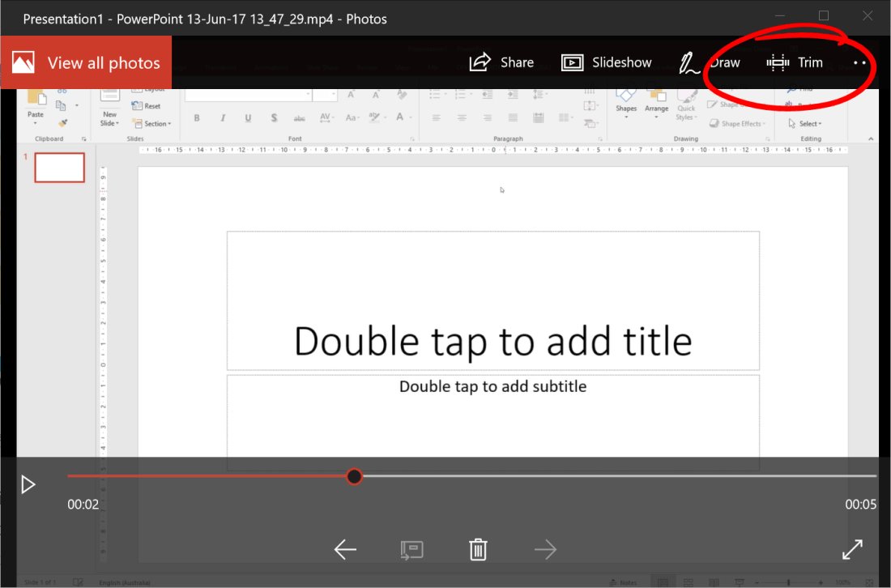The width and height of the screenshot is (891, 588).
Task: Share the video
Action: pyautogui.click(x=502, y=62)
